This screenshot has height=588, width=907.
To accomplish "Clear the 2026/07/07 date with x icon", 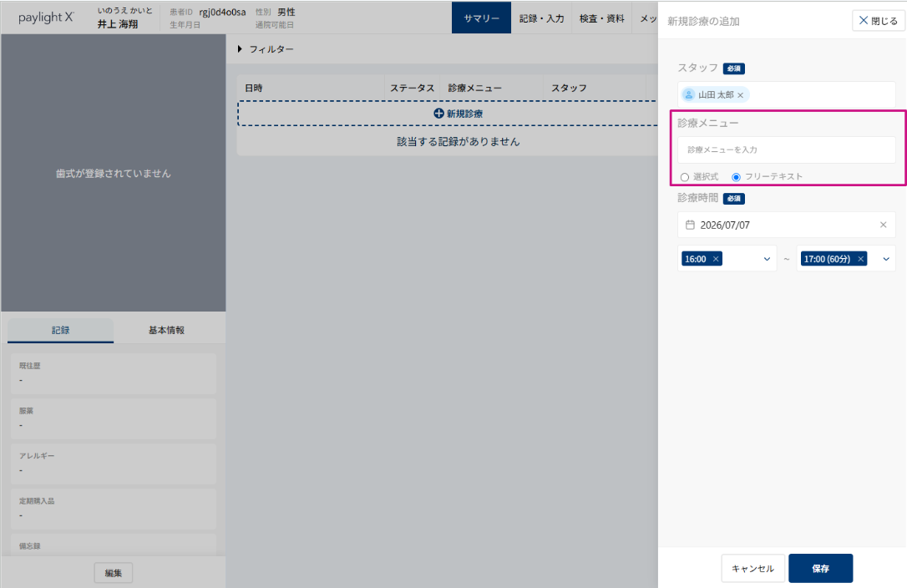I will pyautogui.click(x=884, y=225).
